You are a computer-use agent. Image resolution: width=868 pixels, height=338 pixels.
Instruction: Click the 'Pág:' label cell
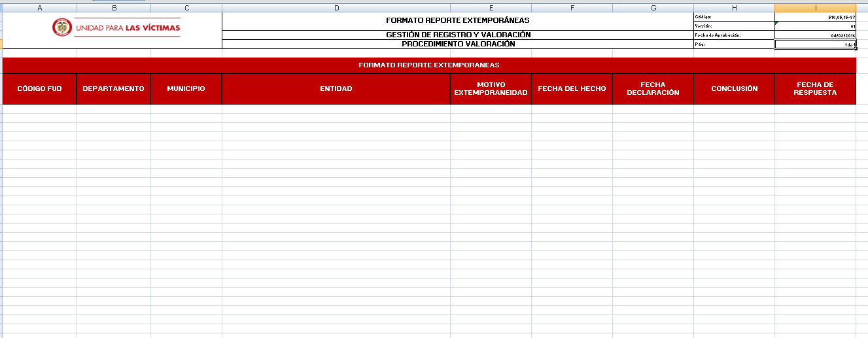[734, 44]
